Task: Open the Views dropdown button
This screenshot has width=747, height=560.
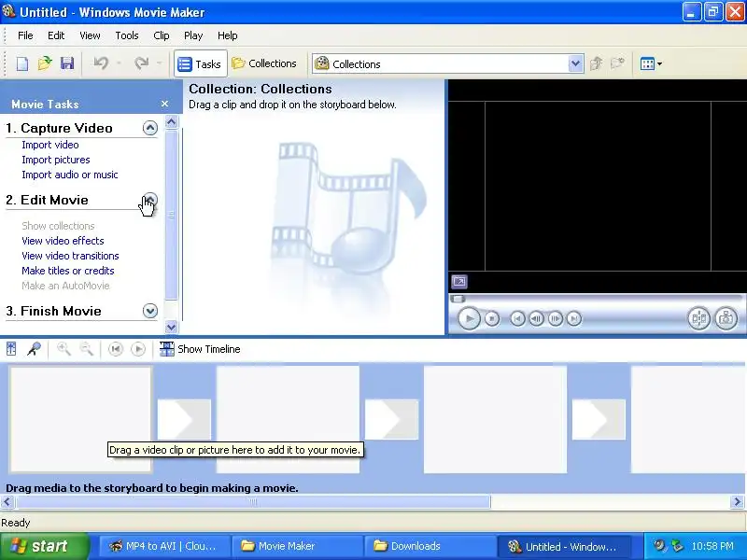Action: click(x=651, y=63)
